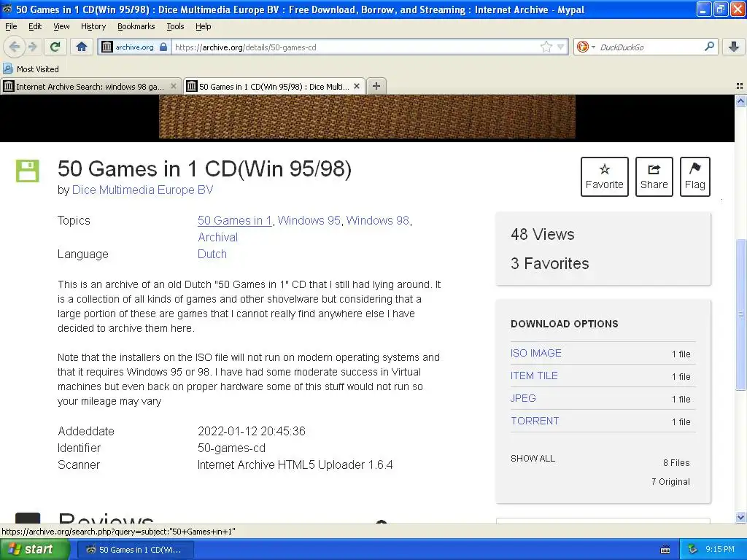Screen dimensions: 747x560
Task: Open the History menu
Action: tap(93, 26)
